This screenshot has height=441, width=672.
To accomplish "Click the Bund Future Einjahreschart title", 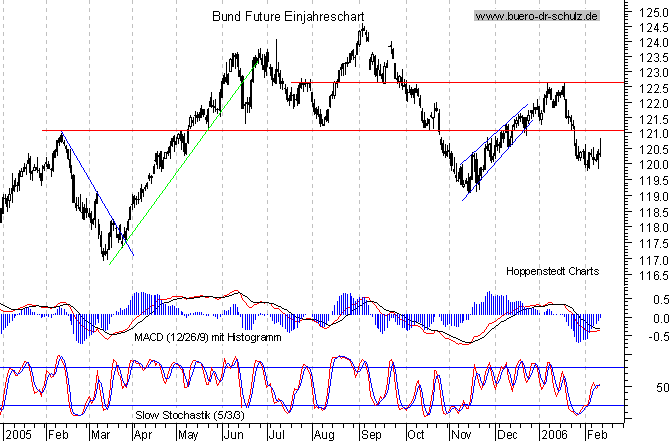I will tap(288, 16).
